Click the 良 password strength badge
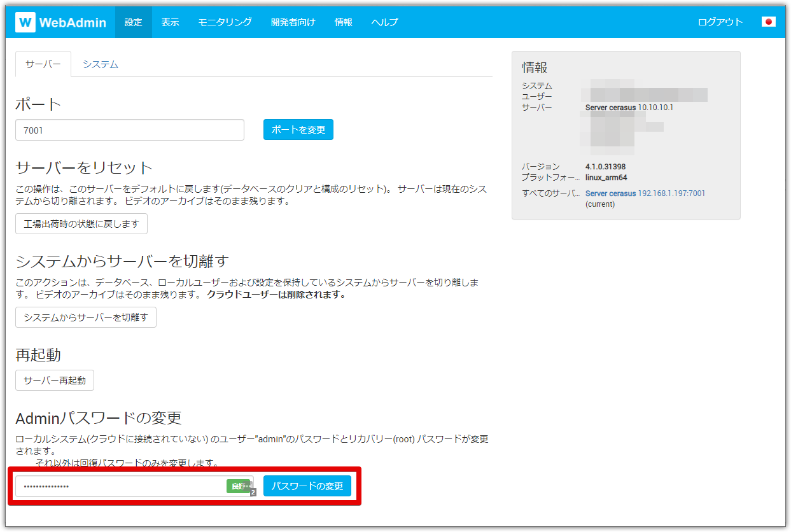This screenshot has height=532, width=791. (237, 486)
